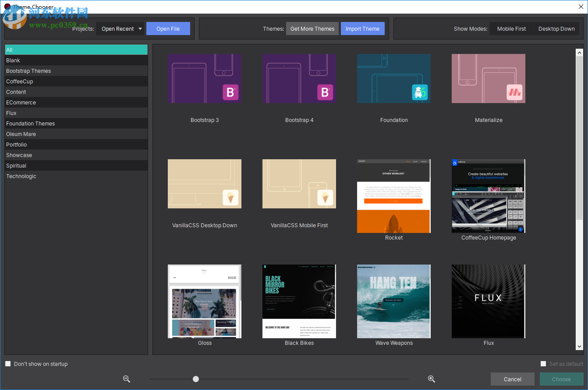Viewport: 588px width, 390px height.
Task: Select the Bootstrap 4 theme
Action: [299, 79]
